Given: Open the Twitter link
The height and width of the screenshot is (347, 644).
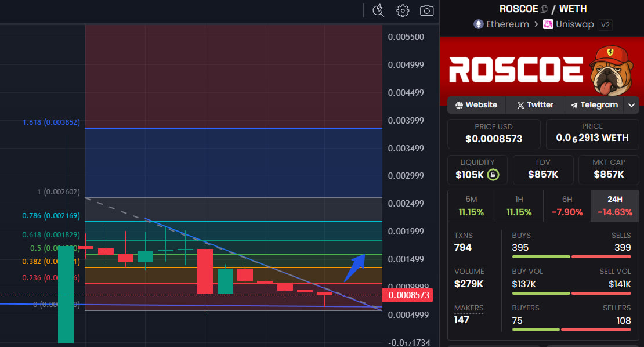Looking at the screenshot, I should 535,105.
